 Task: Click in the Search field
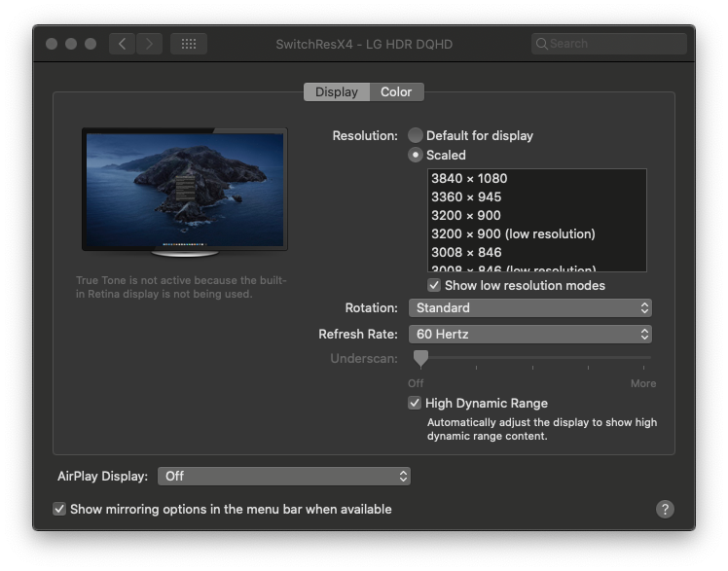pyautogui.click(x=609, y=44)
